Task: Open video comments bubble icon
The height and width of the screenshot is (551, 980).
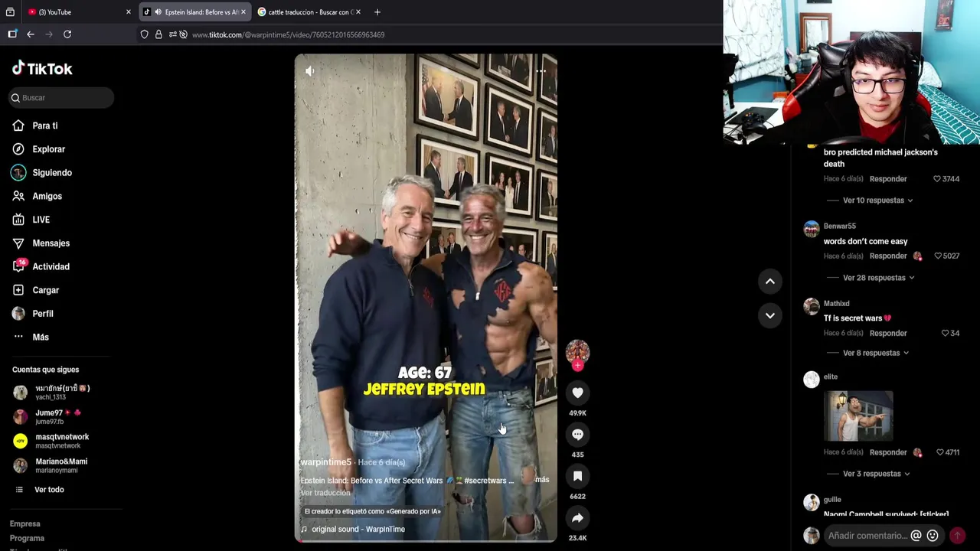Action: [x=577, y=434]
